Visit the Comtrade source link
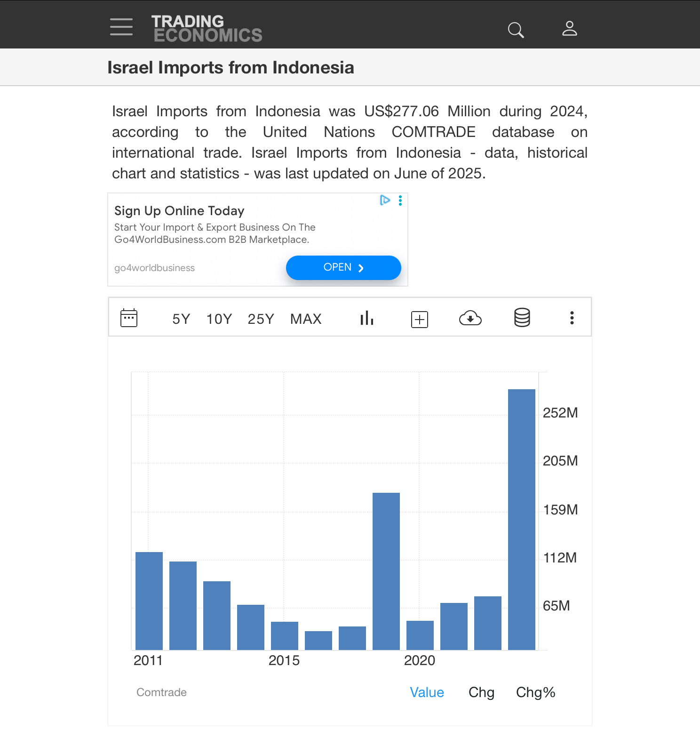 click(x=161, y=692)
